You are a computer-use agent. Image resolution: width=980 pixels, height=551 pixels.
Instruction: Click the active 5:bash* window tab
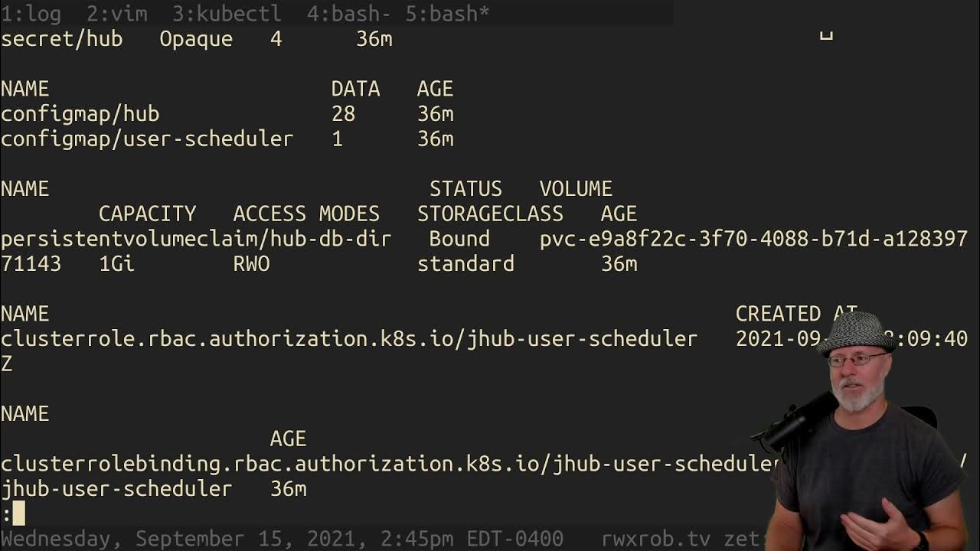pyautogui.click(x=447, y=14)
